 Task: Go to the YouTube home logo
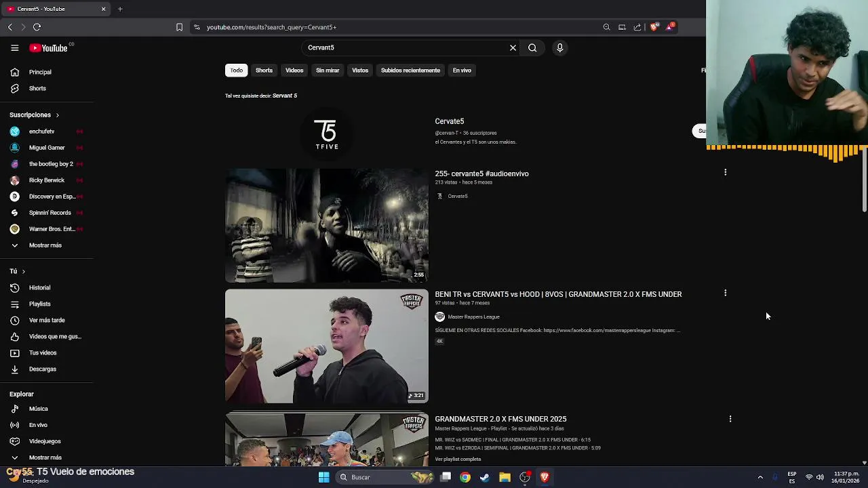pos(49,48)
